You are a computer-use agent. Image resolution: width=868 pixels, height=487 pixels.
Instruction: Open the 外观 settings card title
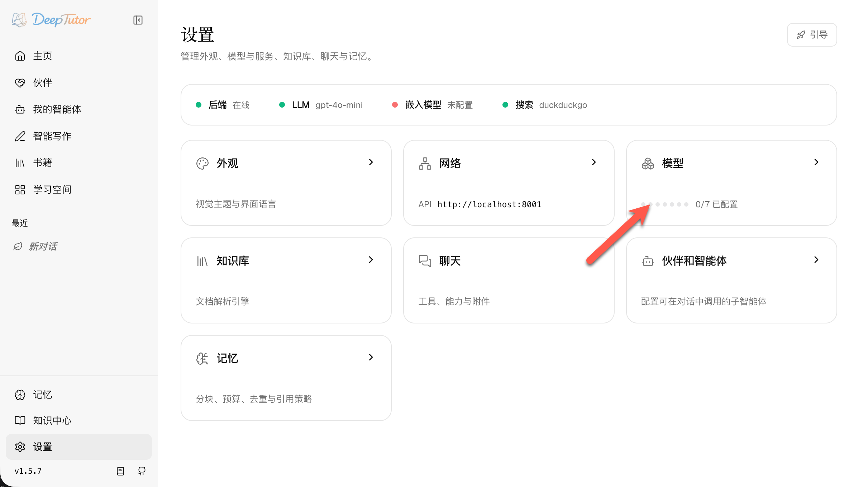[x=228, y=164]
